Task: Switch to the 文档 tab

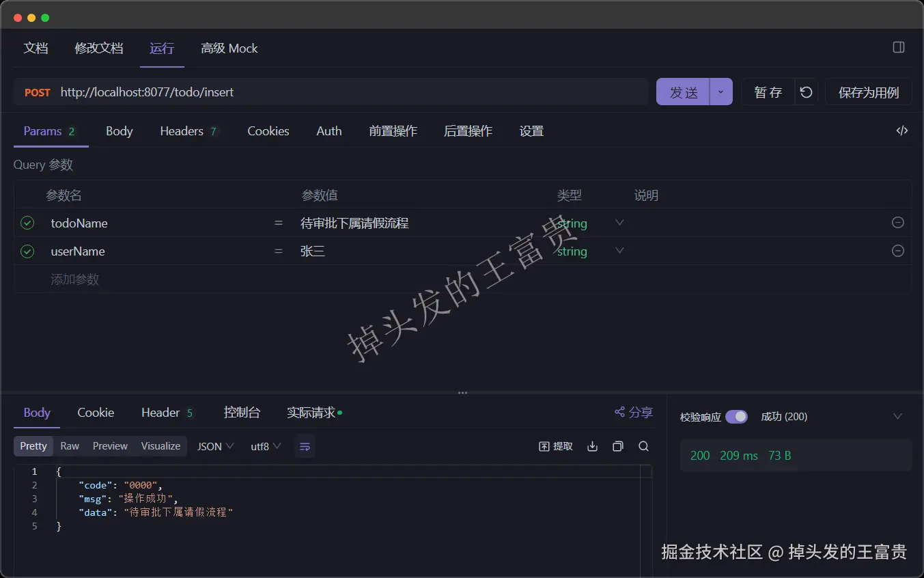Action: [x=36, y=49]
